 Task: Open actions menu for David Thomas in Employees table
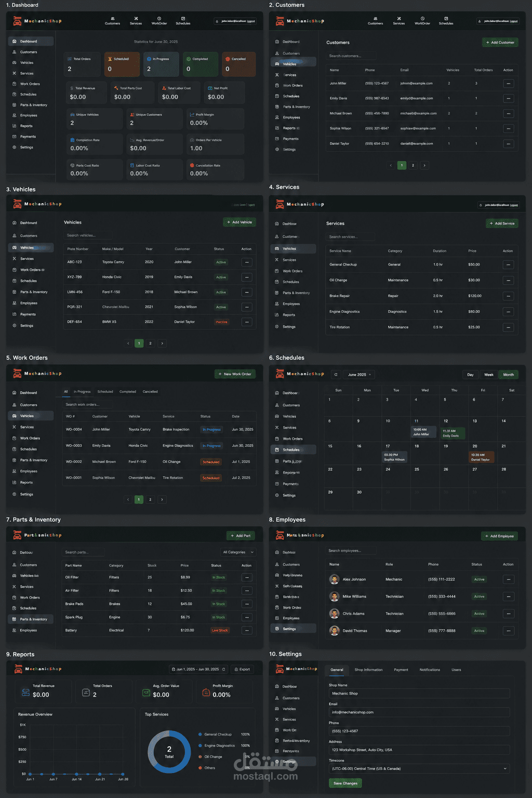tap(508, 631)
